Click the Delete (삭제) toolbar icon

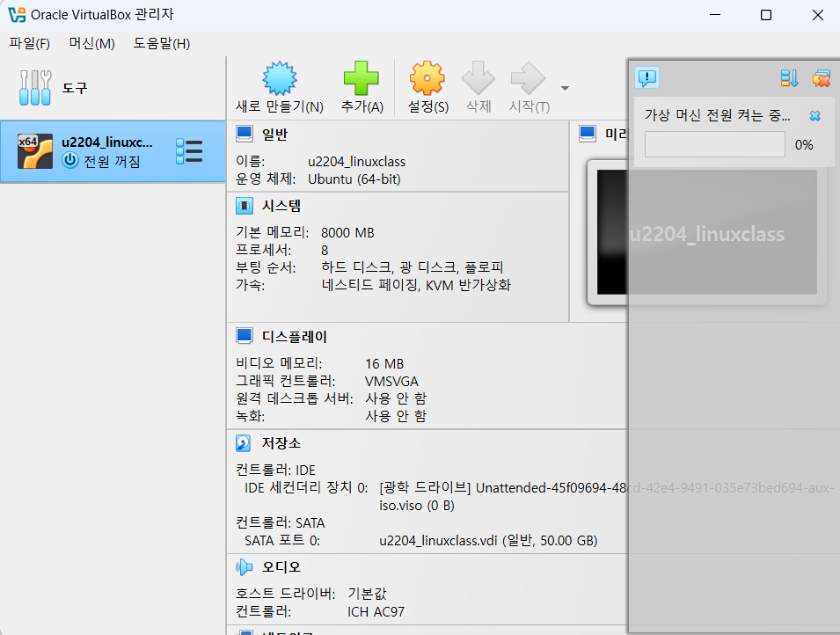tap(478, 78)
